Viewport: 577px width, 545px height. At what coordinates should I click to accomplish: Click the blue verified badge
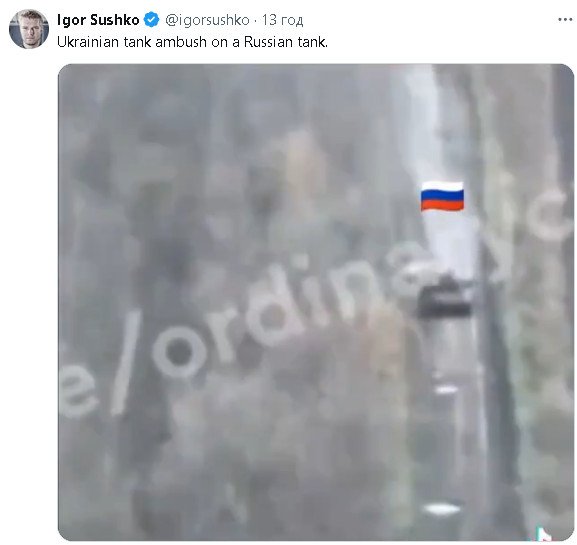(x=151, y=20)
